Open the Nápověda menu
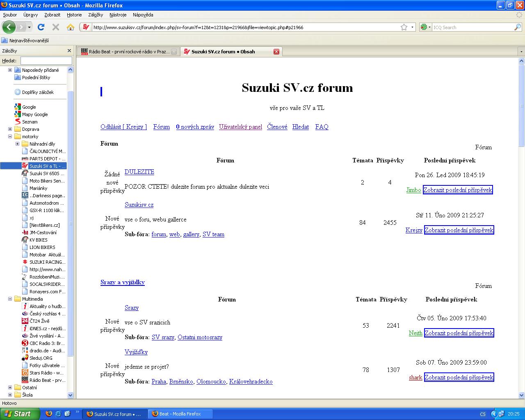Screen dimensions: 525x420 [x=143, y=14]
